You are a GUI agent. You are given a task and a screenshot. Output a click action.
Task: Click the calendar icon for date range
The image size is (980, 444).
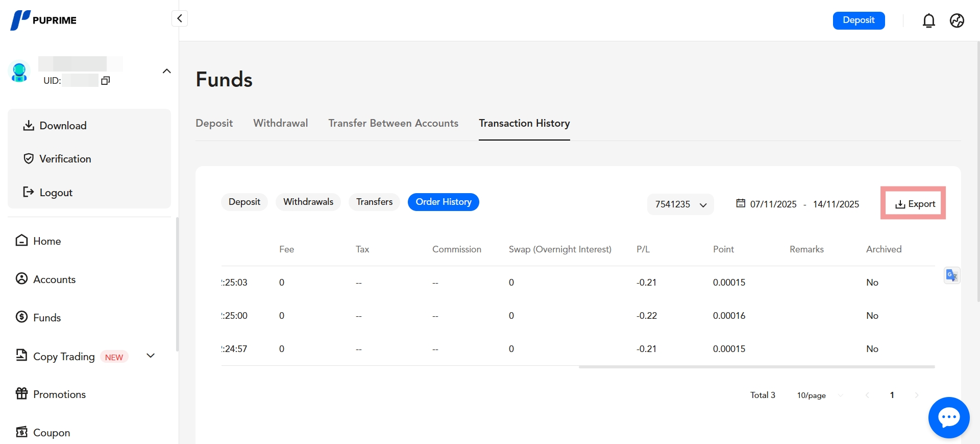click(x=740, y=203)
